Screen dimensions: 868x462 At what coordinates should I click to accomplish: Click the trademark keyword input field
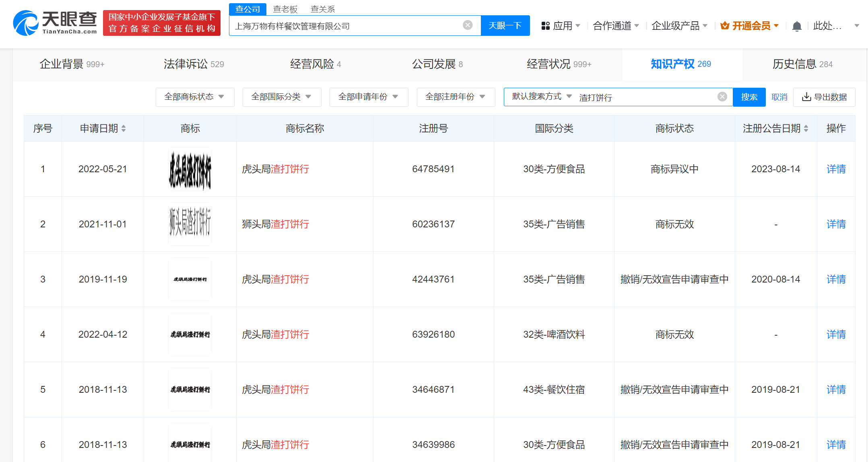(x=644, y=97)
